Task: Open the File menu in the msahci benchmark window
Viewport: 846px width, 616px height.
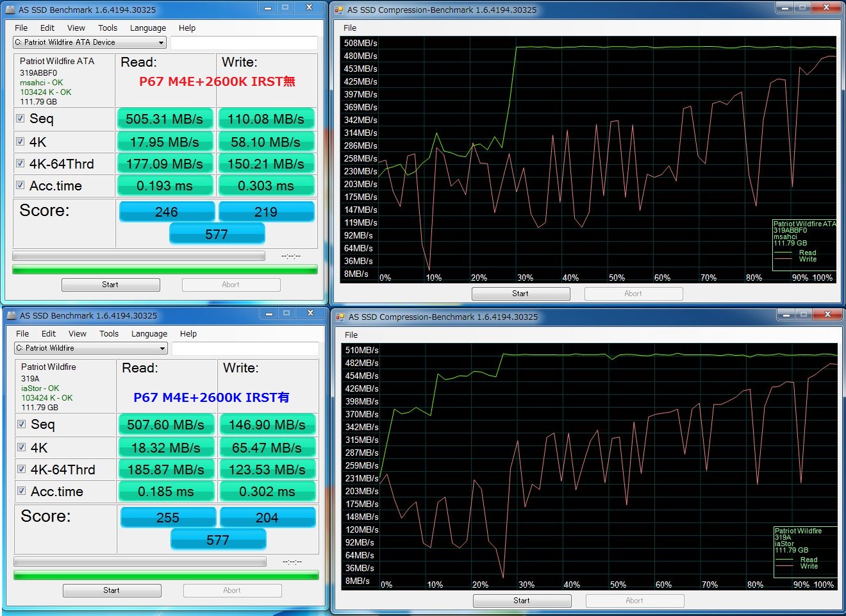Action: pos(21,28)
